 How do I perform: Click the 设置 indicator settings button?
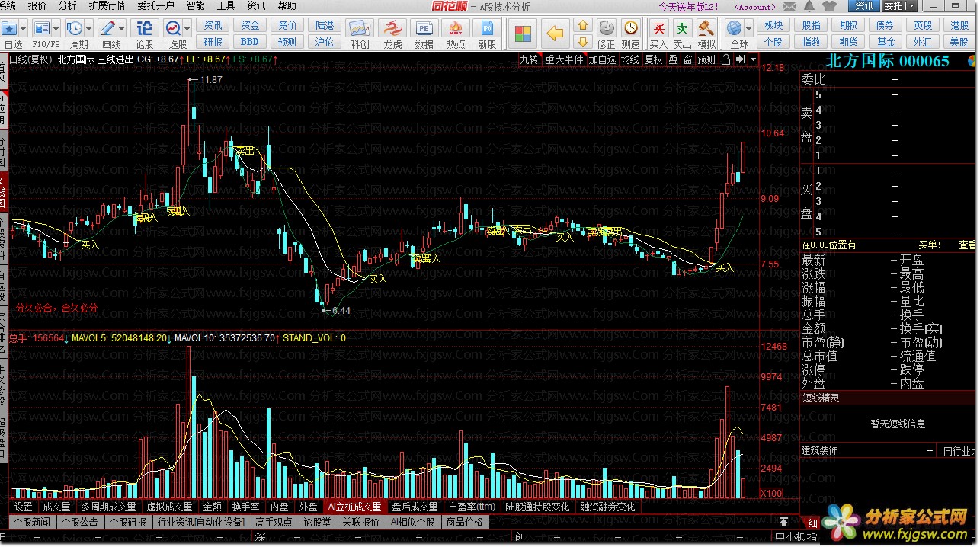coord(24,507)
